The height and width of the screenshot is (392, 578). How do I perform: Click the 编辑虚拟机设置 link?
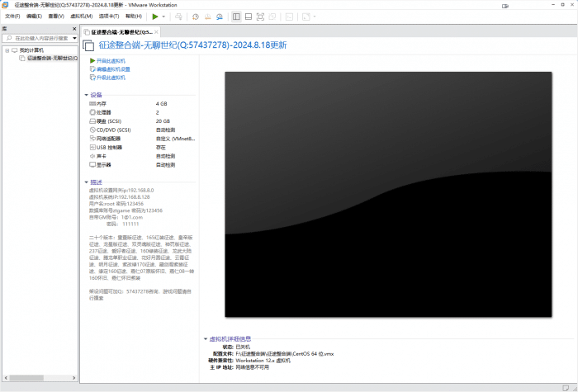pos(113,69)
